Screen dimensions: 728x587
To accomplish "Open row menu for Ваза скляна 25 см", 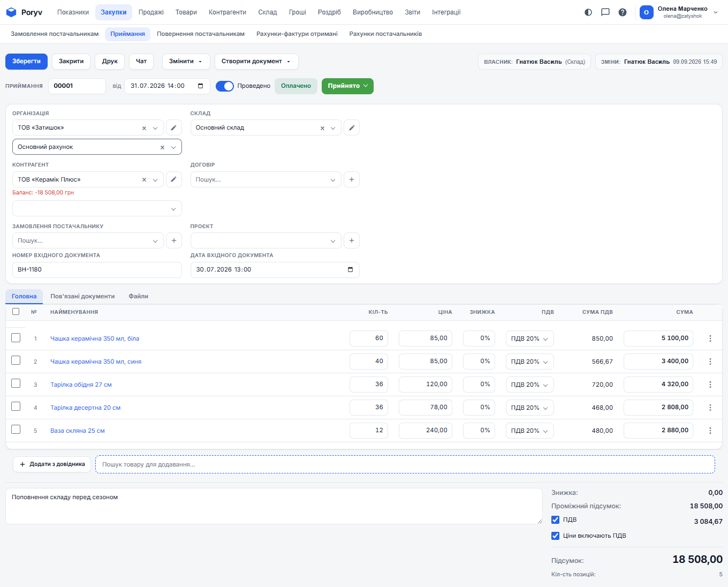I will coord(710,431).
